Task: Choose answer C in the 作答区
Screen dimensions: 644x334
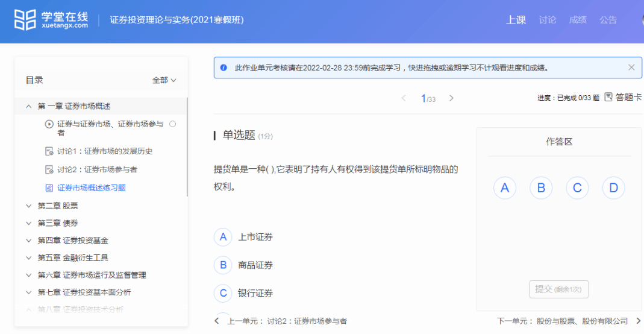Action: 577,188
